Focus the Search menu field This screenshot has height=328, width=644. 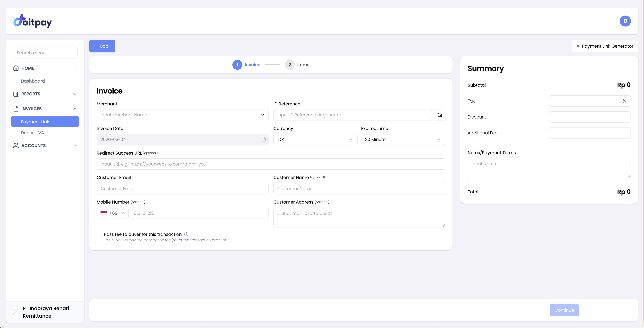[x=45, y=53]
